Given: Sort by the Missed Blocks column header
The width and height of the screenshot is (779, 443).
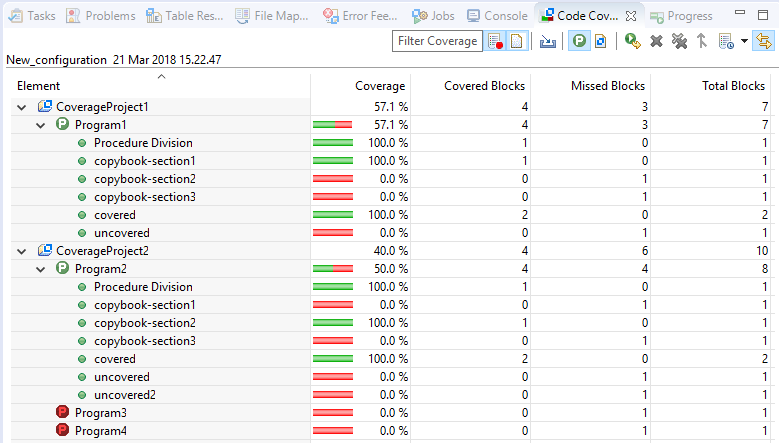Looking at the screenshot, I should point(591,86).
